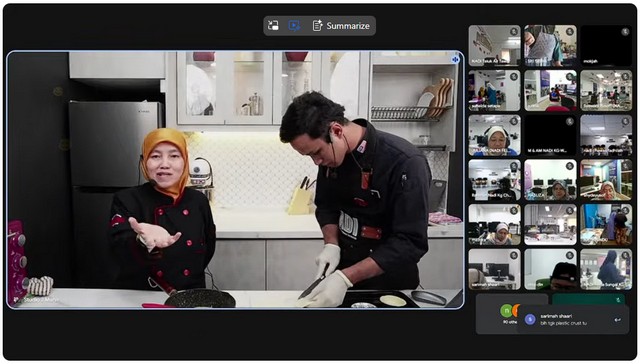Click muted mic icon on first participant tile
This screenshot has width=640, height=364.
(514, 31)
